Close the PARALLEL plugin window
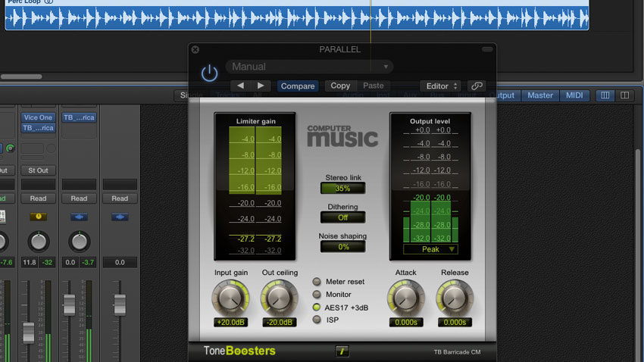The image size is (644, 362). [x=195, y=50]
